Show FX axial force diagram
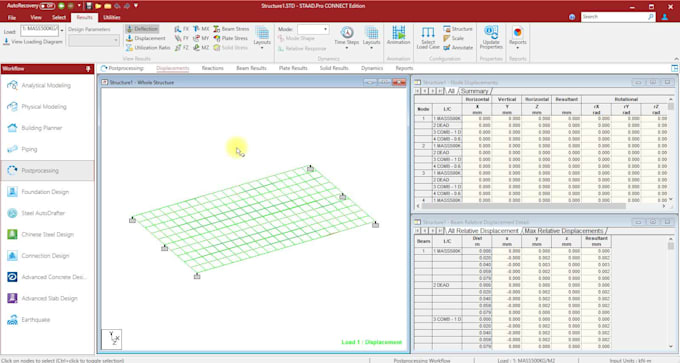680x363 pixels. pyautogui.click(x=182, y=29)
